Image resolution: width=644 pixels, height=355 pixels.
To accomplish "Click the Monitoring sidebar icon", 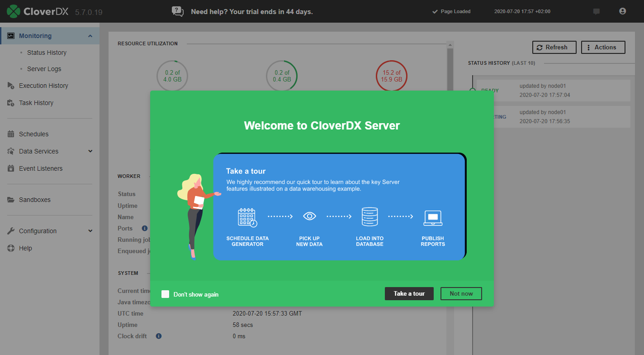I will pos(11,36).
